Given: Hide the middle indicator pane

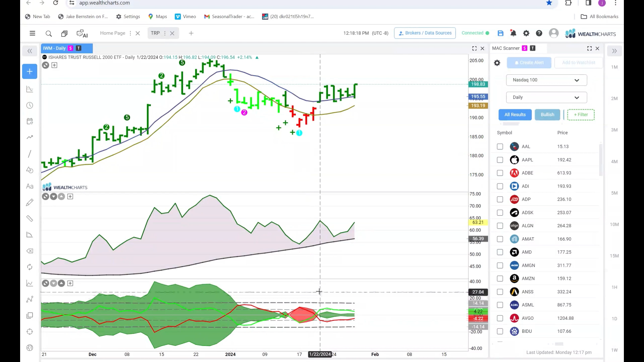Looking at the screenshot, I should tap(46, 197).
